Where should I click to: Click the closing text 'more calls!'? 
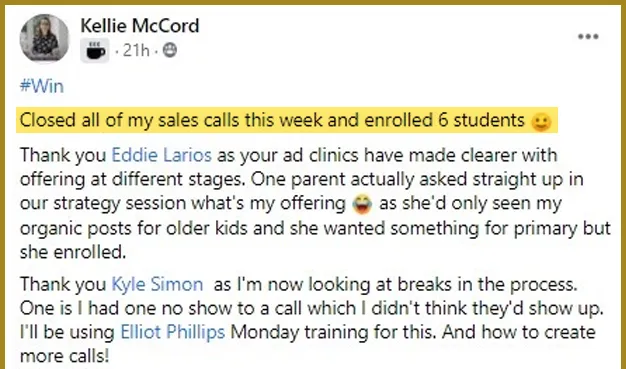pyautogui.click(x=64, y=356)
